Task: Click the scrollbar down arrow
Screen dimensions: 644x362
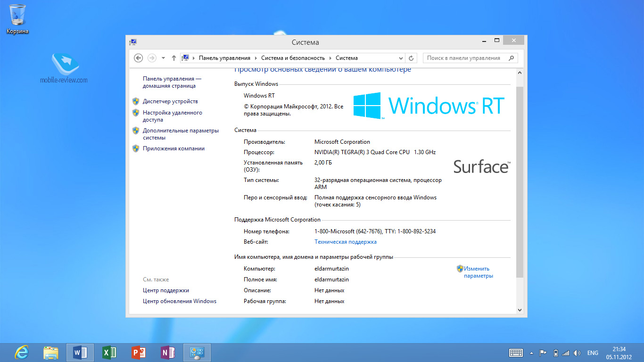Action: (x=520, y=310)
